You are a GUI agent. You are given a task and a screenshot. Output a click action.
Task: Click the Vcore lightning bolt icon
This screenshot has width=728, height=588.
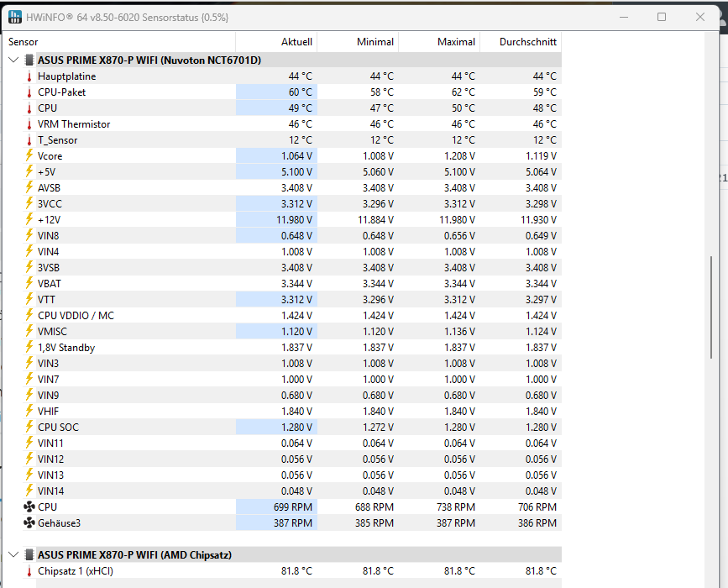pos(29,155)
